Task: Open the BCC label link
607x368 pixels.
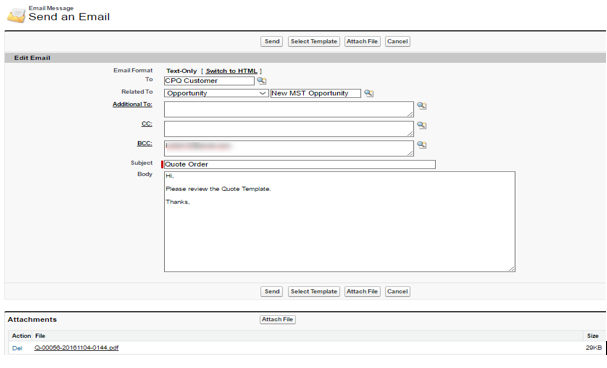Action: (x=145, y=144)
